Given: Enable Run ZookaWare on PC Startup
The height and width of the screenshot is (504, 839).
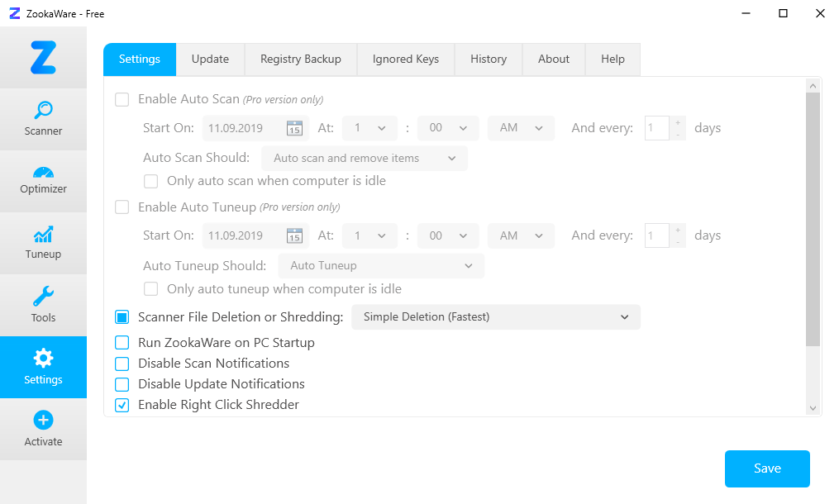Looking at the screenshot, I should (x=122, y=343).
